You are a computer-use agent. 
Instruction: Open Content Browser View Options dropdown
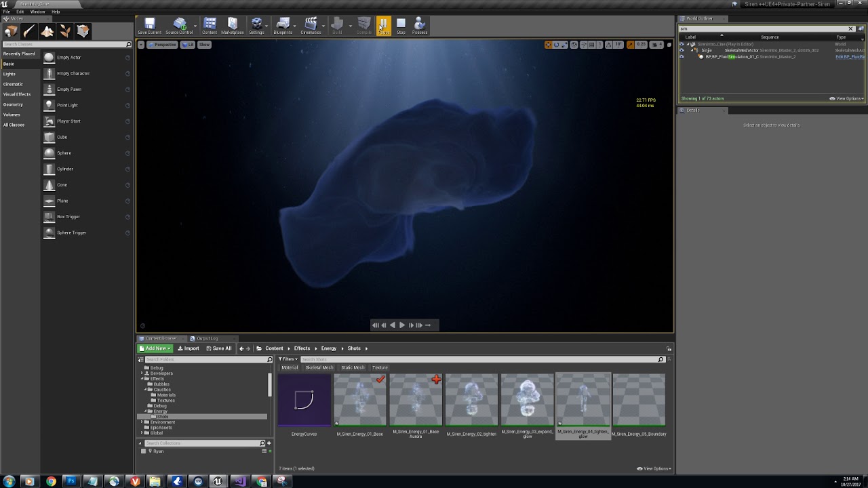[x=654, y=468]
